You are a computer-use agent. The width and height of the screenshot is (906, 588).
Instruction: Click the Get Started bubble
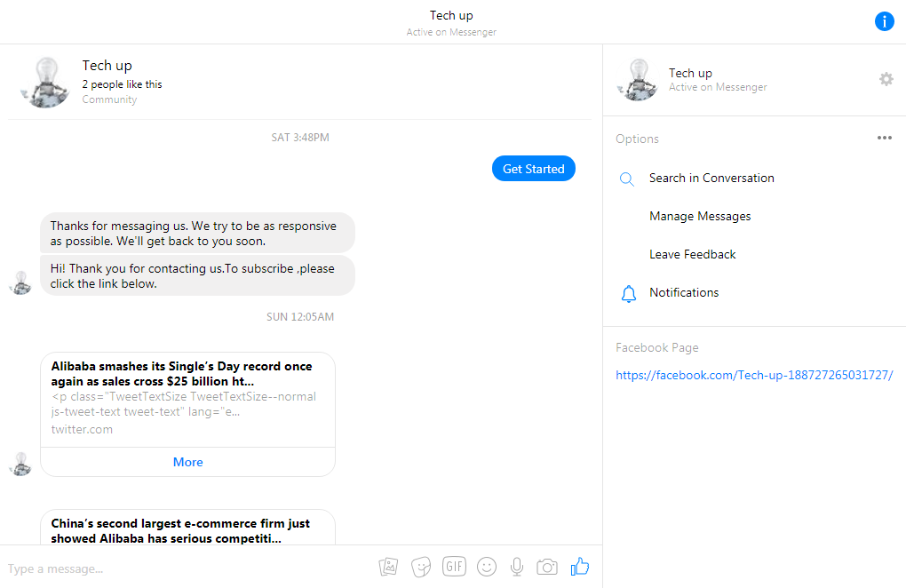(533, 169)
